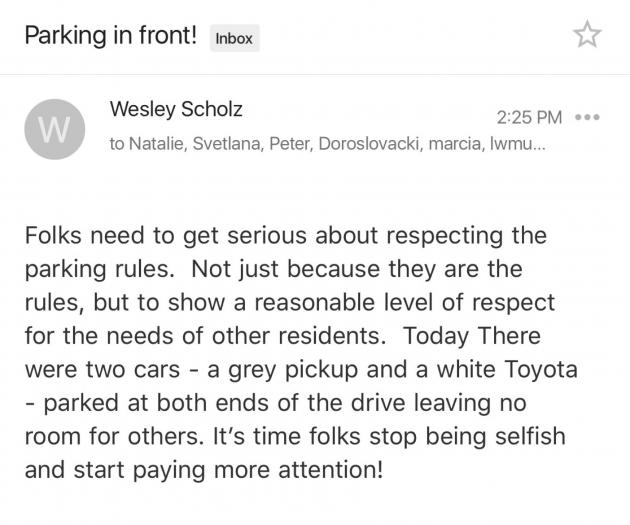Open sender name Wesley Scholz
630x525 pixels.
pyautogui.click(x=175, y=109)
